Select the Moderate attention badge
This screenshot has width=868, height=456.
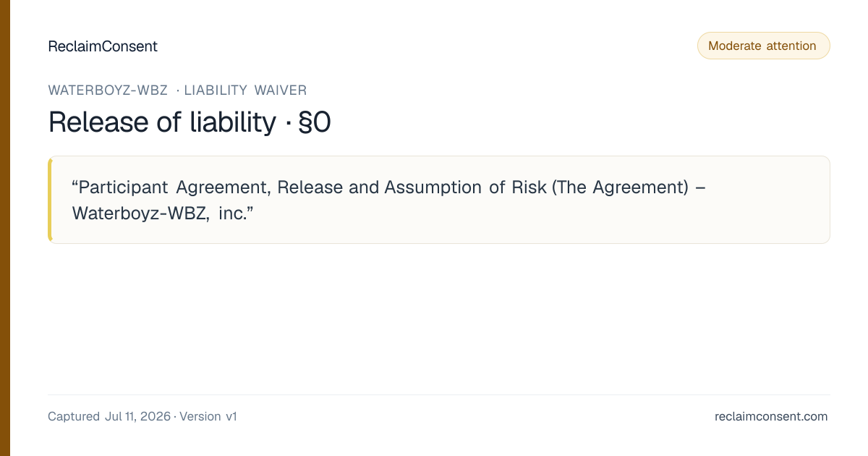[763, 46]
